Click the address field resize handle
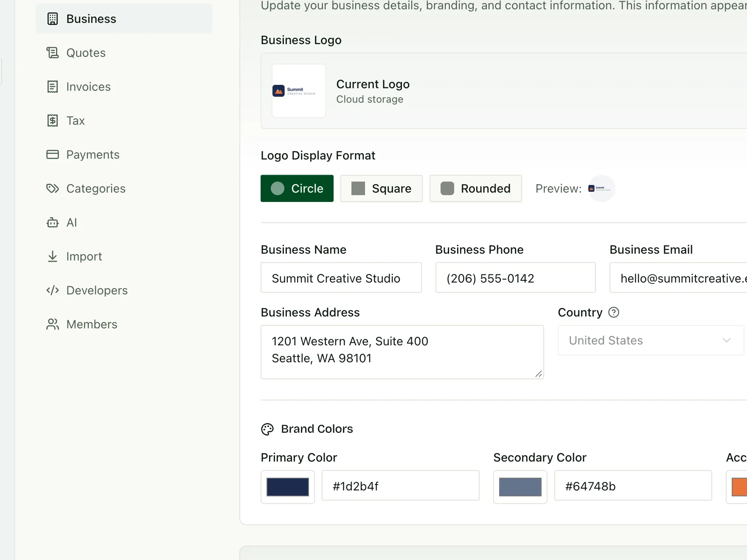 [x=539, y=374]
